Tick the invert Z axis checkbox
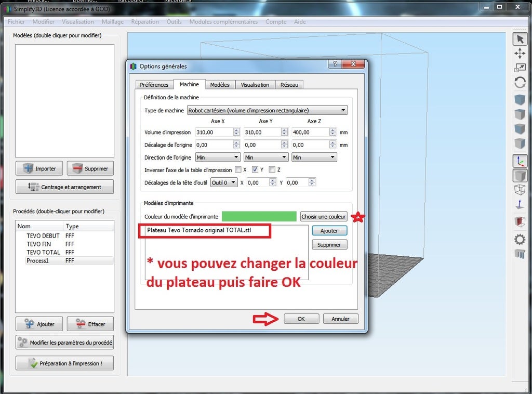This screenshot has width=532, height=394. [272, 169]
